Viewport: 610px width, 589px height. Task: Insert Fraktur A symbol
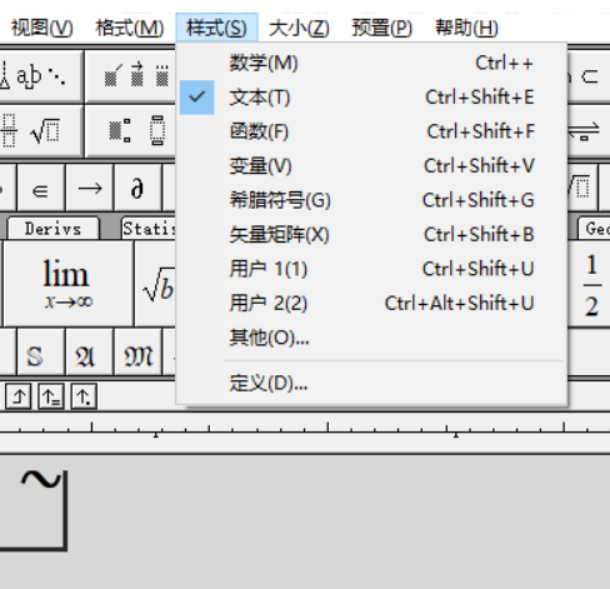click(90, 352)
